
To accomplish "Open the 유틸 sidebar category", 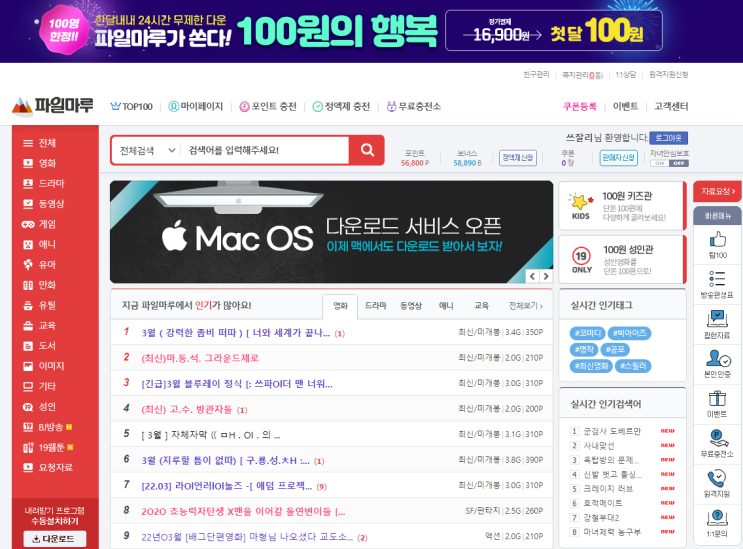I will click(39, 305).
